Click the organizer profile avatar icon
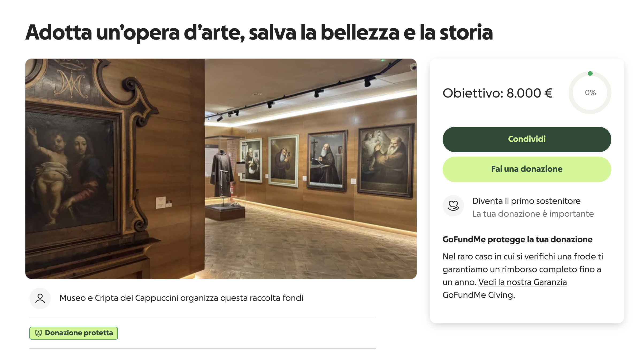The height and width of the screenshot is (358, 644). point(40,298)
